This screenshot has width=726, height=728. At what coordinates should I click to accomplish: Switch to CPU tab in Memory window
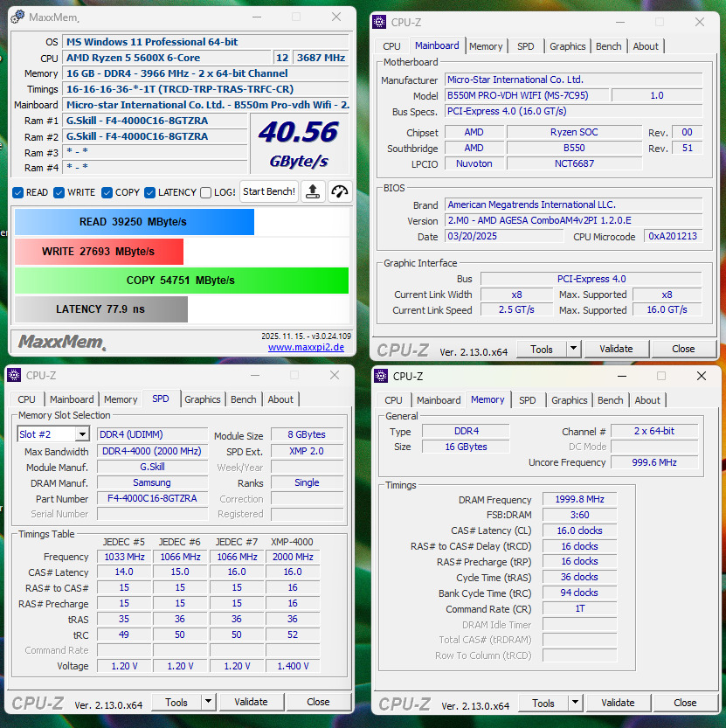pyautogui.click(x=394, y=400)
